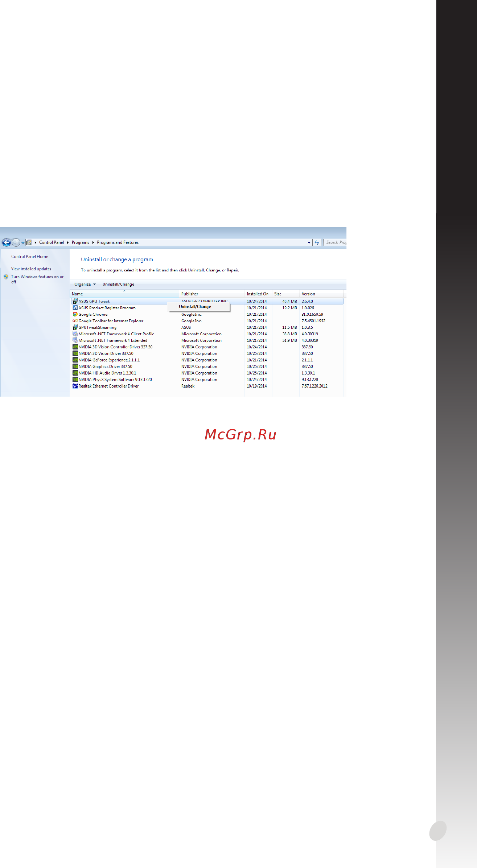Open Control Panel Home link

30,257
